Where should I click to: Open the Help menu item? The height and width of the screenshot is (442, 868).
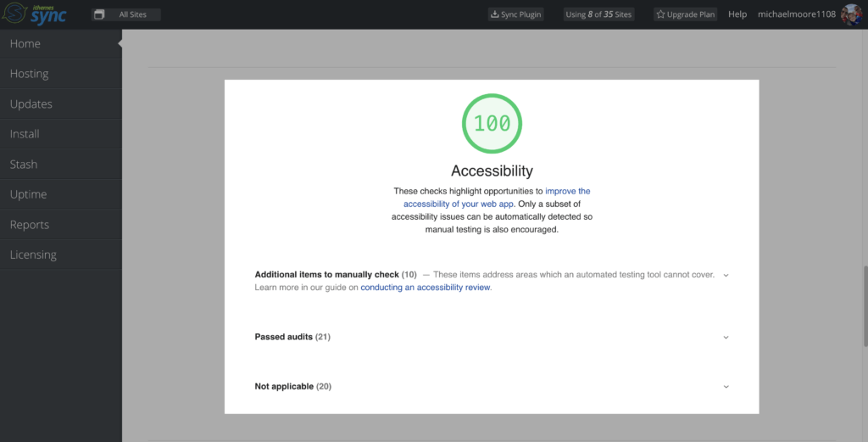click(737, 14)
